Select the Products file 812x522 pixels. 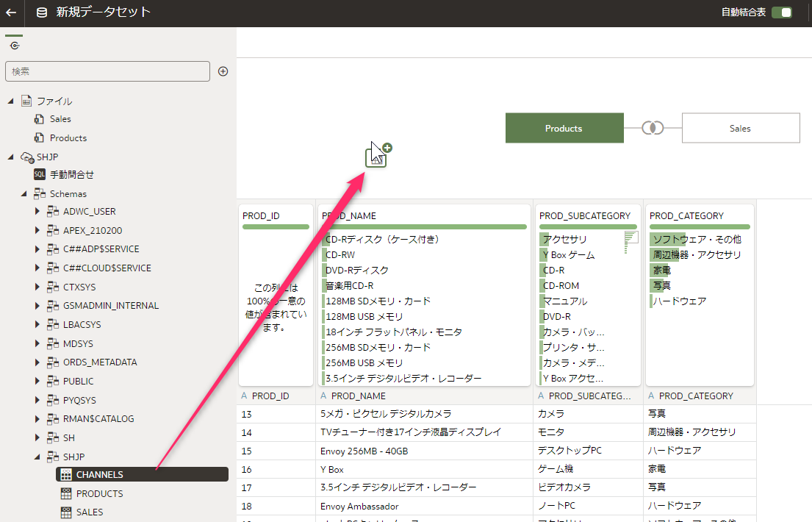tap(68, 138)
